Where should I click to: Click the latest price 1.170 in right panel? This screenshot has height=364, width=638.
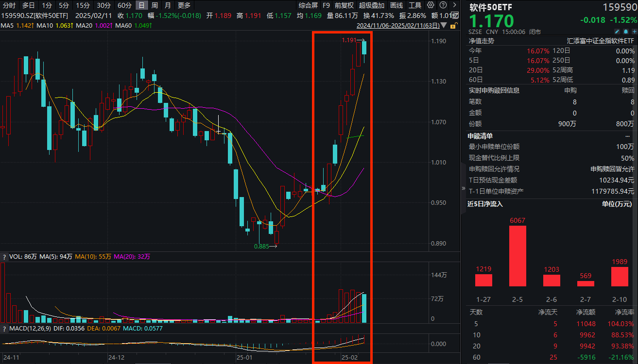[x=491, y=21]
